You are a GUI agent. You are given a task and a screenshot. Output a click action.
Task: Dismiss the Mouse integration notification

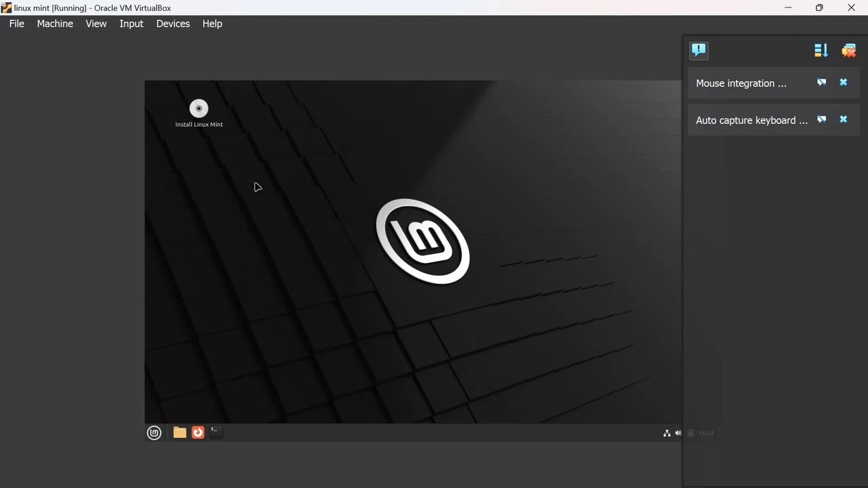tap(844, 83)
